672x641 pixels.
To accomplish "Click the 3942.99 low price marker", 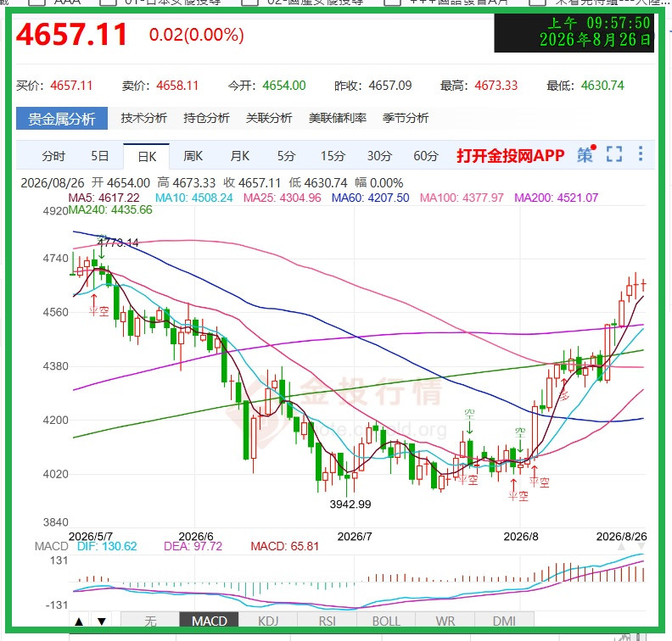I will click(x=350, y=504).
